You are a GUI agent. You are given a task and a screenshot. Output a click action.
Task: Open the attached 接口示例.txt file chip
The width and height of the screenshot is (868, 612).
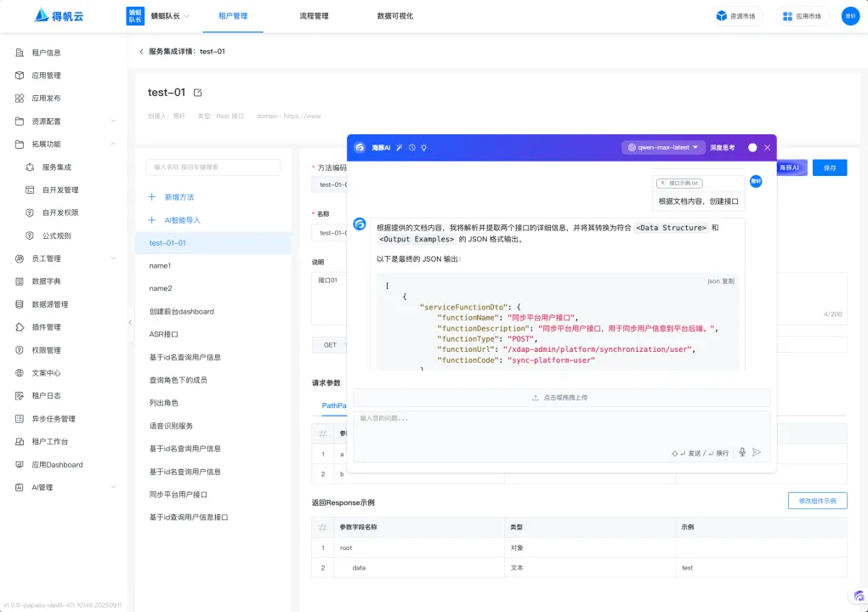click(x=679, y=183)
